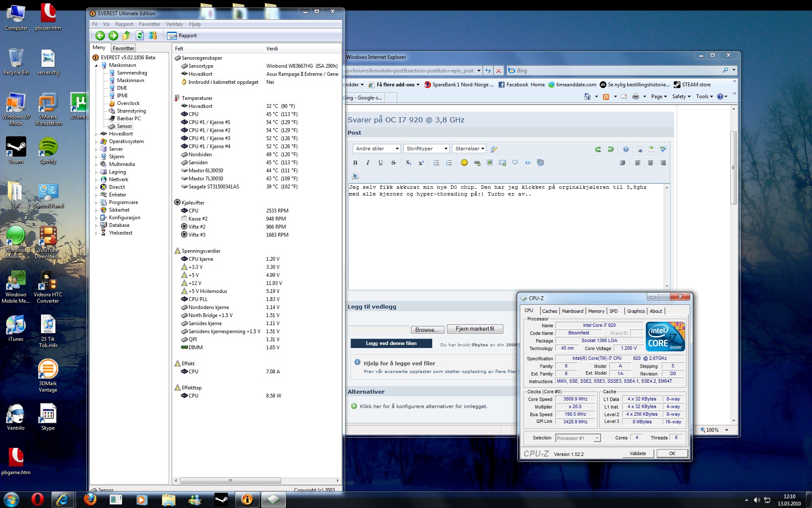Viewport: 812px width, 508px height.
Task: Click the Validate button in CPU-Z
Action: pyautogui.click(x=638, y=453)
